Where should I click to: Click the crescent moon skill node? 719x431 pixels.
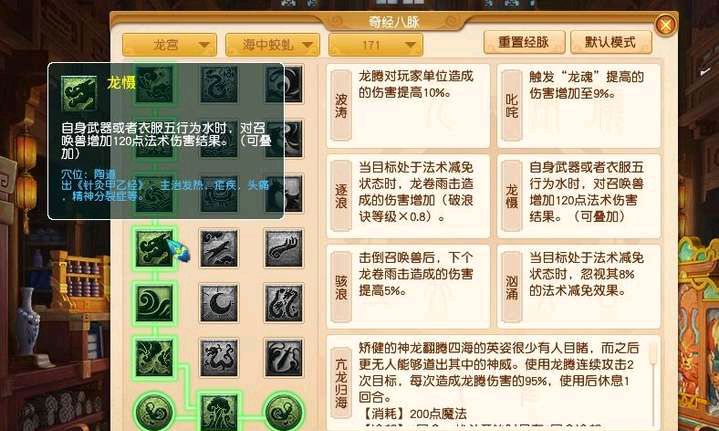pos(219,303)
